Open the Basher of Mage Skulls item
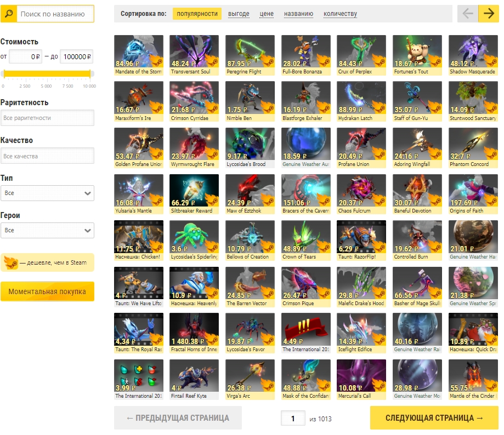 click(417, 287)
